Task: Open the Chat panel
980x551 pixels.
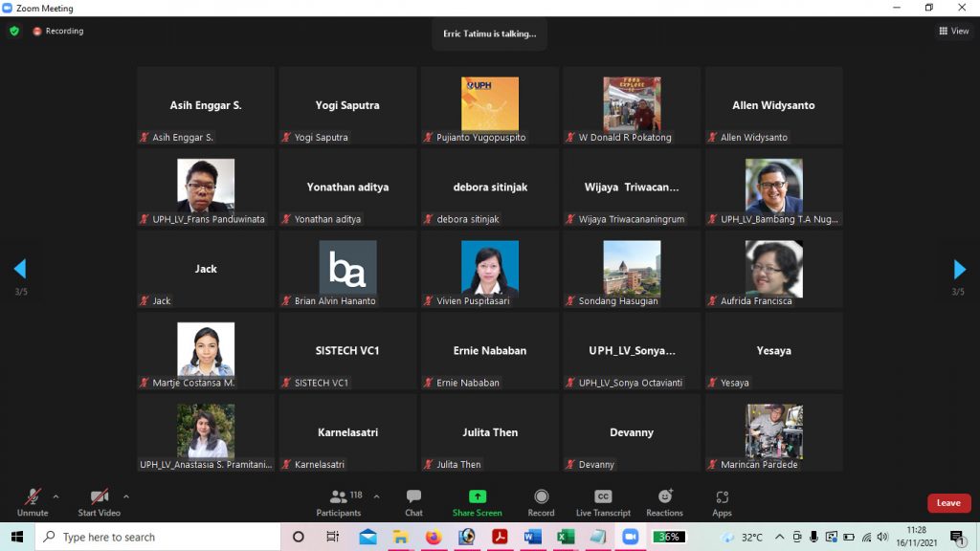Action: pos(413,502)
